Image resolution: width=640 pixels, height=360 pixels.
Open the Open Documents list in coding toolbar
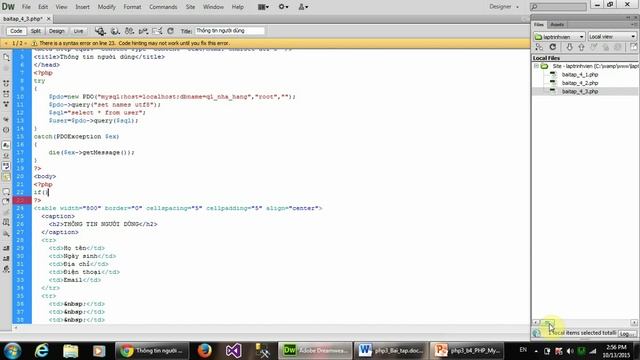pos(6,58)
